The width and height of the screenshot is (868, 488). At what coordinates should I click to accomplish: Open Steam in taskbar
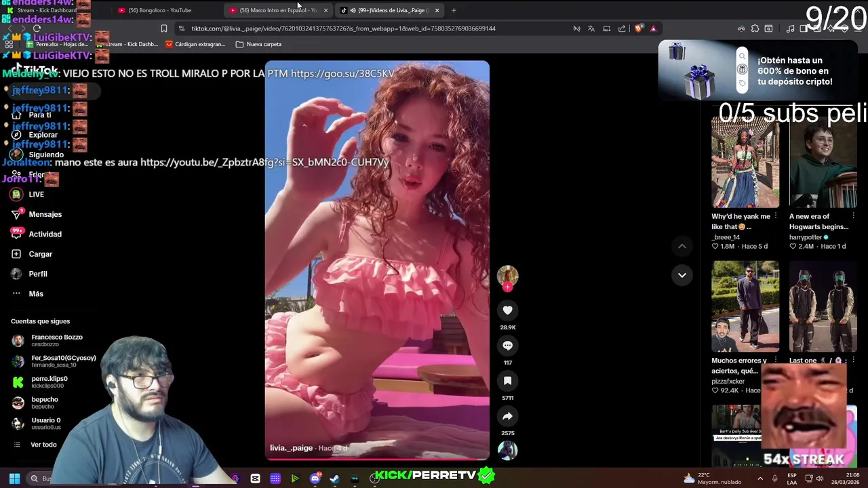coord(334,479)
